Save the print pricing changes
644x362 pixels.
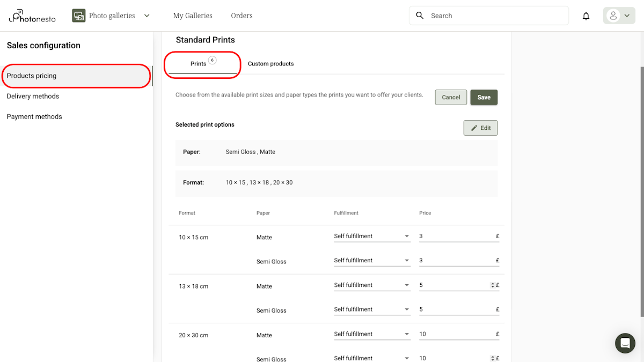click(x=483, y=97)
